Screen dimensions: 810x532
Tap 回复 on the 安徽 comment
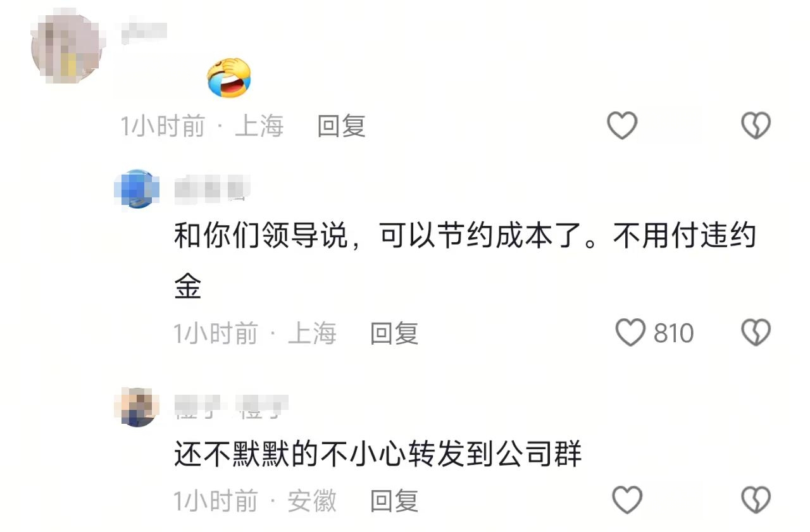[394, 501]
